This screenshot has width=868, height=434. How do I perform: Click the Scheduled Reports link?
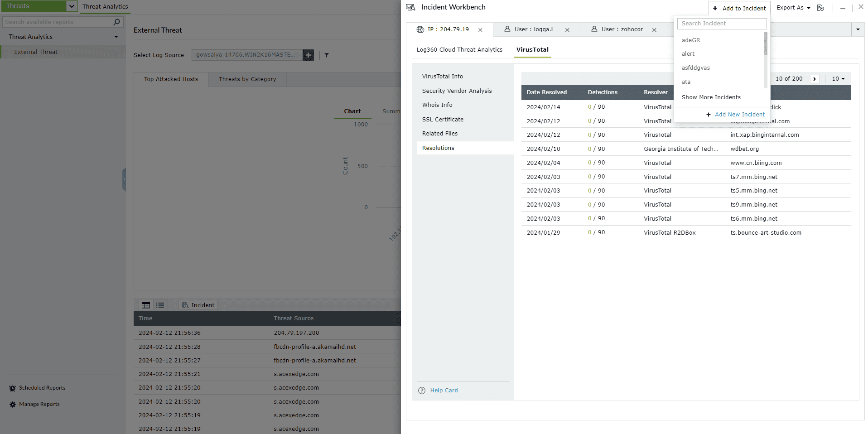(x=42, y=388)
